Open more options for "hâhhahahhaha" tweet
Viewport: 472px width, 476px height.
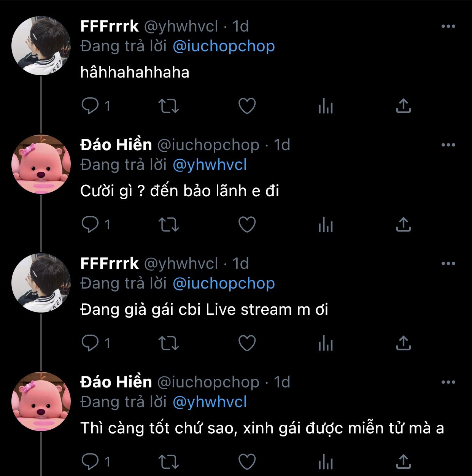click(448, 26)
